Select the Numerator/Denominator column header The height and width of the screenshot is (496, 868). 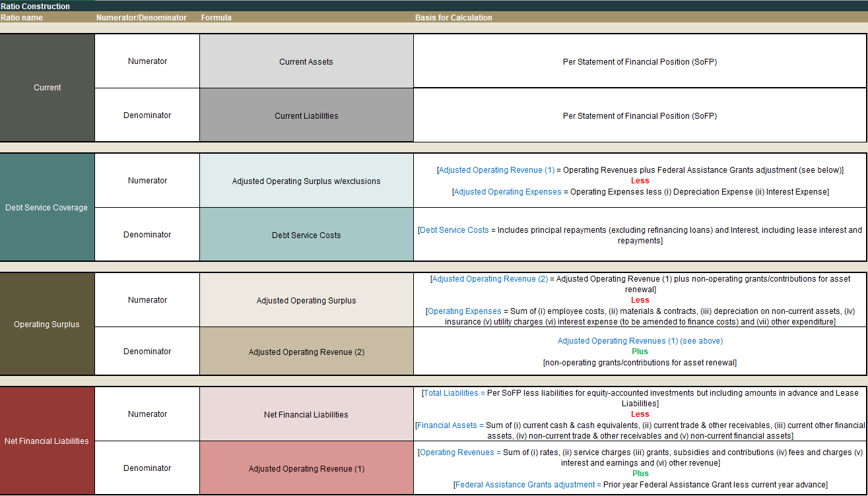coord(141,18)
